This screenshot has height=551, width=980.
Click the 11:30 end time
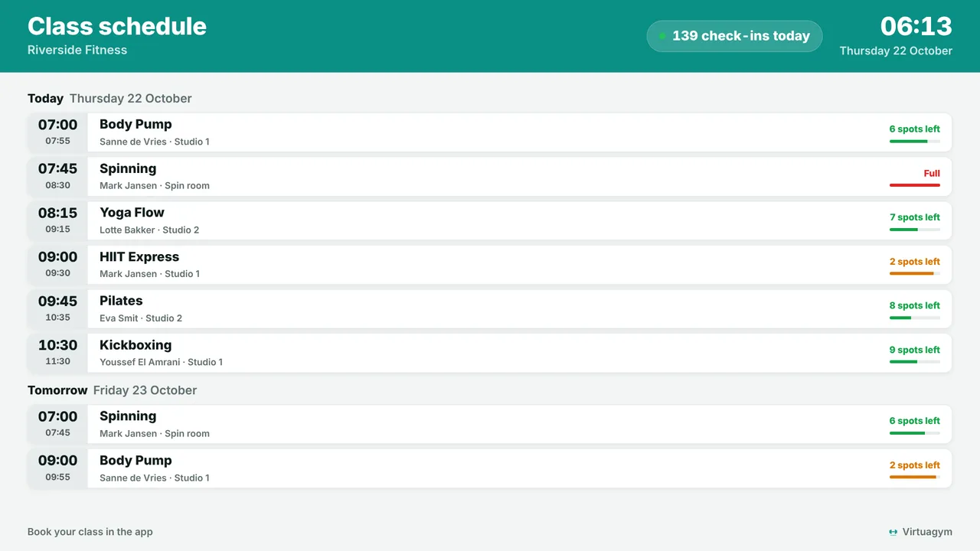point(57,361)
